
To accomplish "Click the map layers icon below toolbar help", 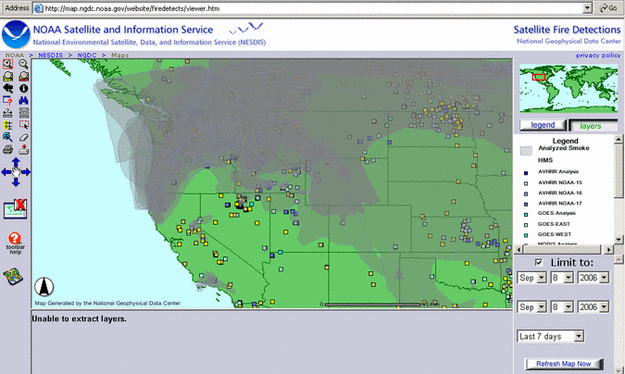I will click(x=13, y=277).
